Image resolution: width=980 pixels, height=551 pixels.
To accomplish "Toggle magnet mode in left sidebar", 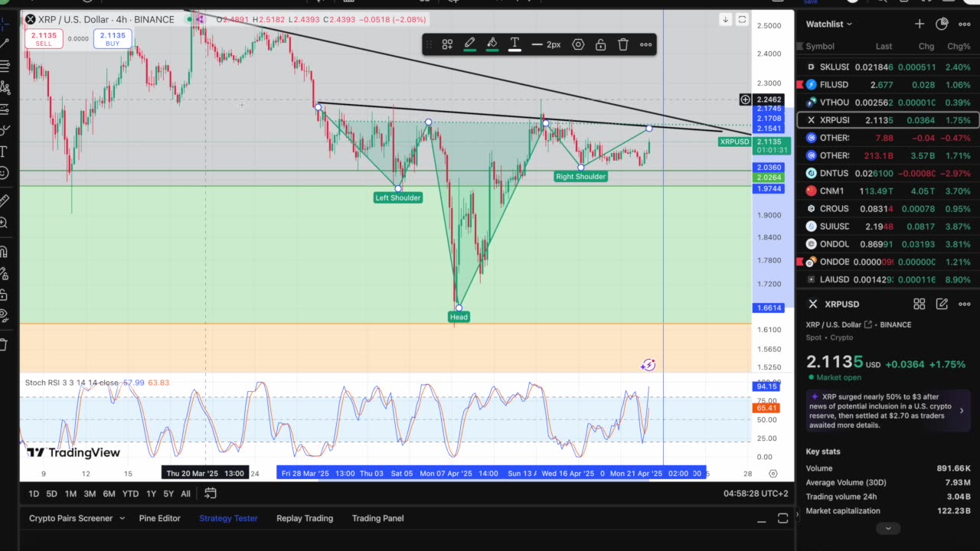I will 5,251.
